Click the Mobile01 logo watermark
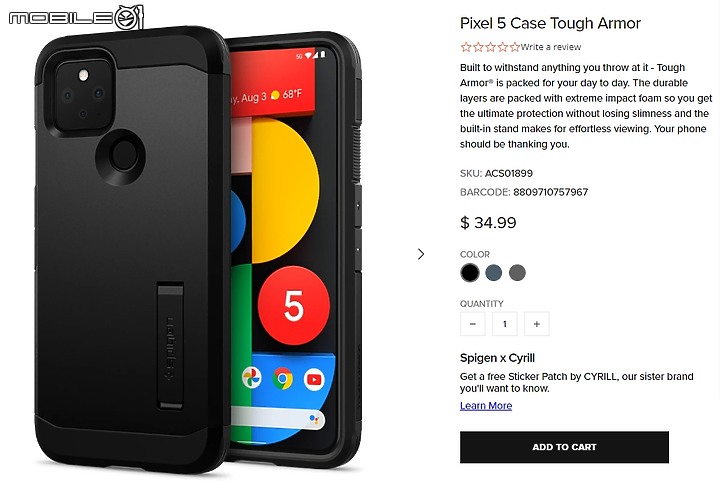Screen dimensions: 720x494 coord(76,18)
